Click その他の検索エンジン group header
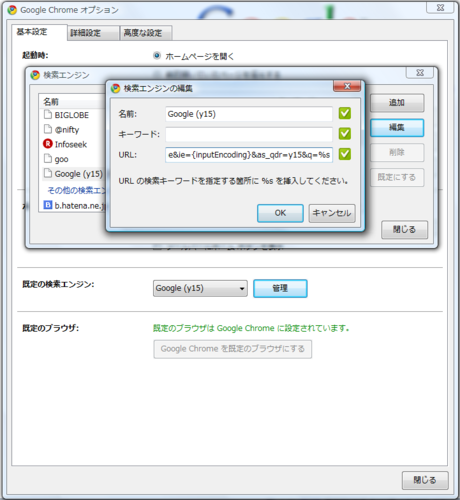 76,190
